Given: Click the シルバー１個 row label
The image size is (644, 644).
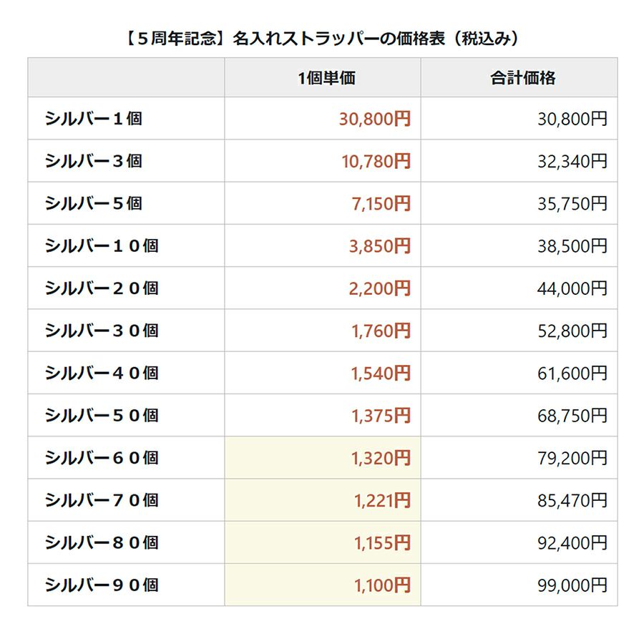Looking at the screenshot, I should click(x=93, y=119).
